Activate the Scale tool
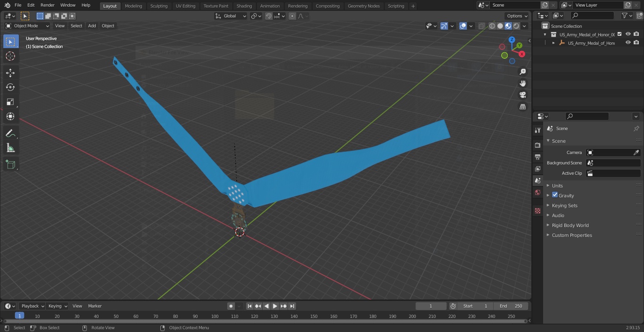The height and width of the screenshot is (332, 644). pyautogui.click(x=10, y=102)
